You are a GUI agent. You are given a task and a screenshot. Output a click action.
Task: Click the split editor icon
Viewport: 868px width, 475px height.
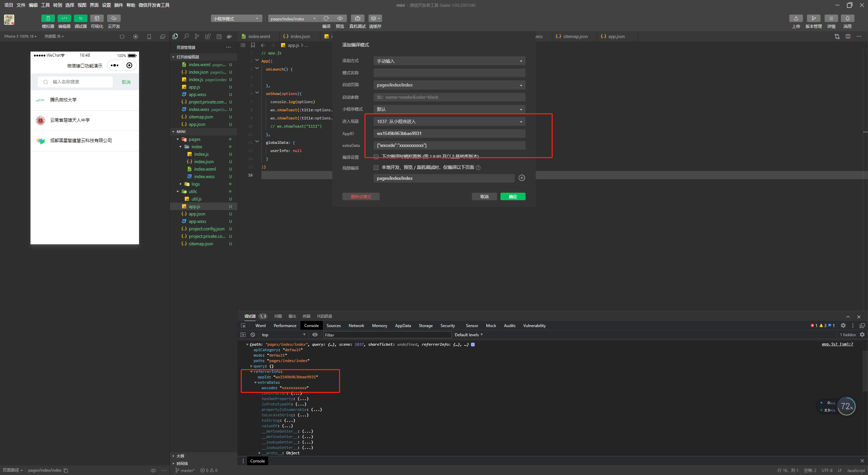(x=848, y=36)
